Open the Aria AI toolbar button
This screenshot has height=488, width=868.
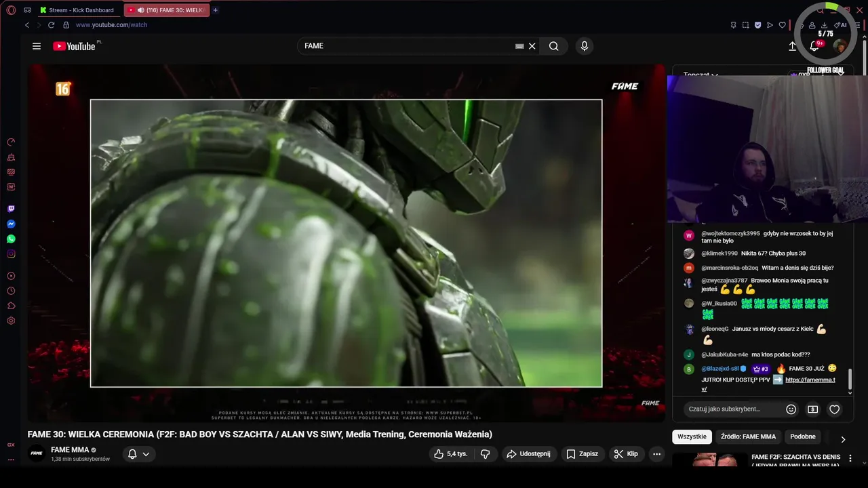841,25
